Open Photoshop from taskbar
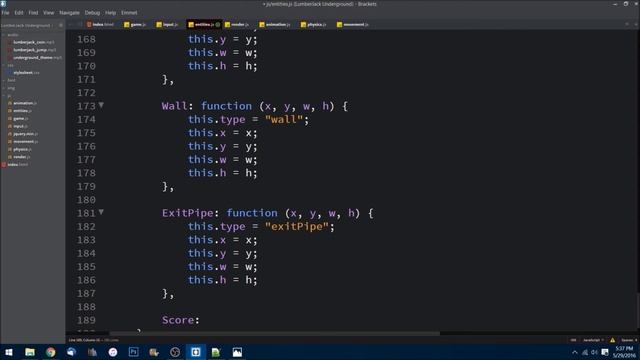The width and height of the screenshot is (640, 360). tap(133, 352)
